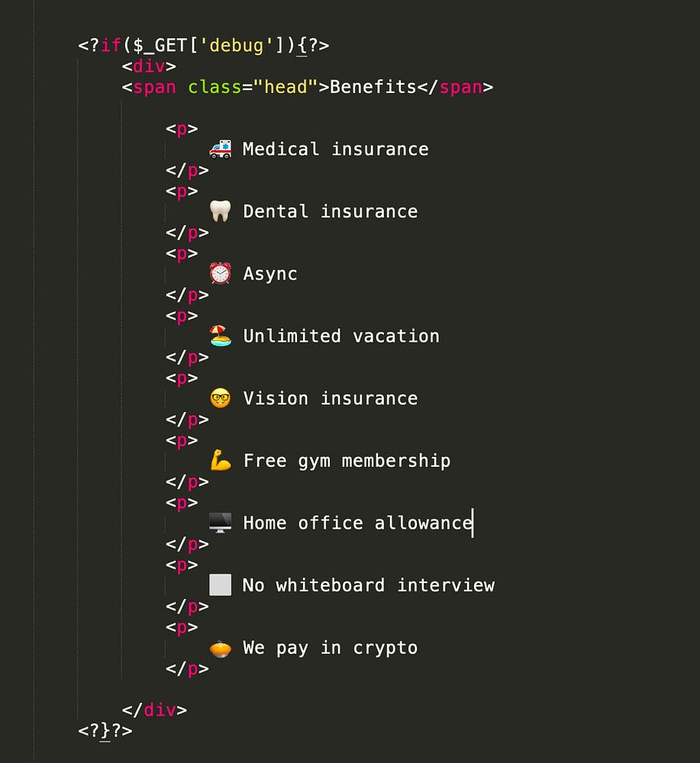Click the text We pay in crypto
The width and height of the screenshot is (700, 763).
tap(330, 648)
